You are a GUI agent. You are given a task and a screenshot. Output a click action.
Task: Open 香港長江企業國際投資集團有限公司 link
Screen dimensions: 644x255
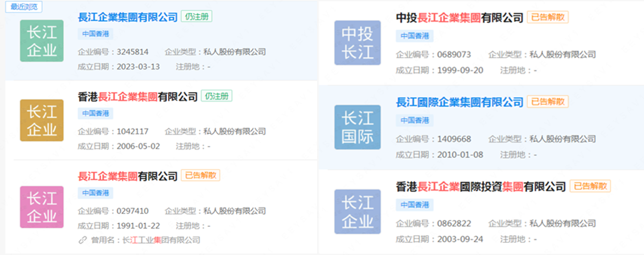pyautogui.click(x=481, y=186)
